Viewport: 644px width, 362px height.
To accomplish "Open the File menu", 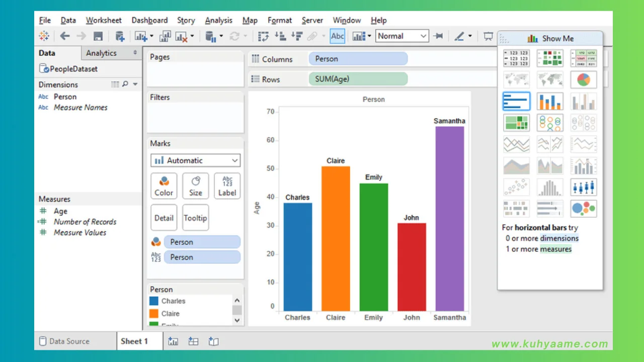I will point(45,20).
